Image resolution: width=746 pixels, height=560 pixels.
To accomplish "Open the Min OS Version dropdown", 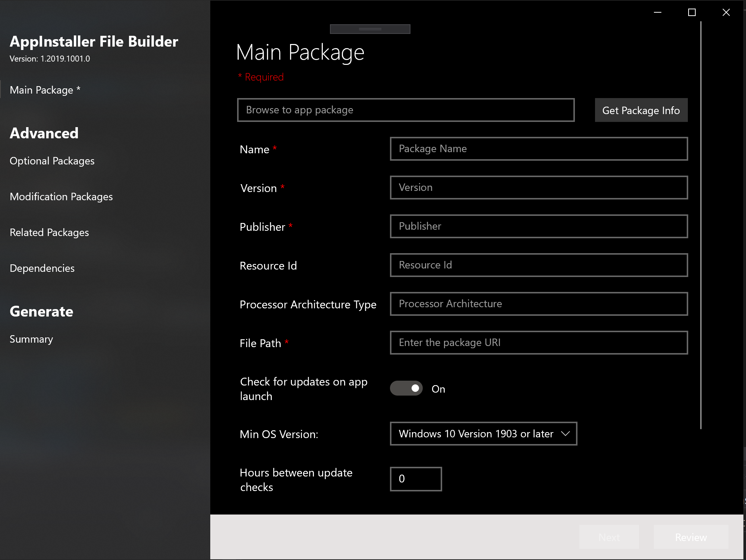I will [483, 434].
